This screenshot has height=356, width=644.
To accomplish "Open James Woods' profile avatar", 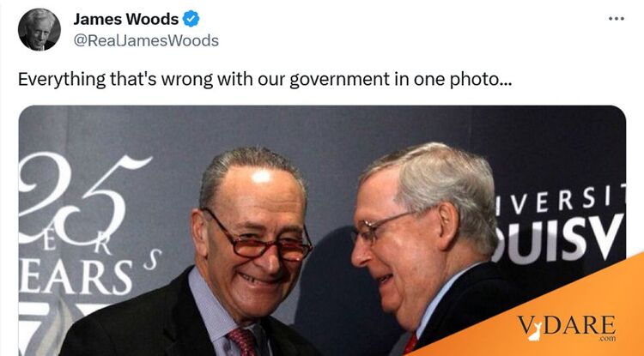I will click(39, 29).
